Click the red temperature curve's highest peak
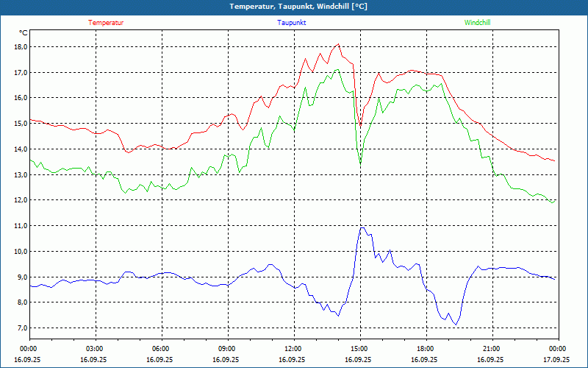Screen dimensions: 588x368 (338, 44)
